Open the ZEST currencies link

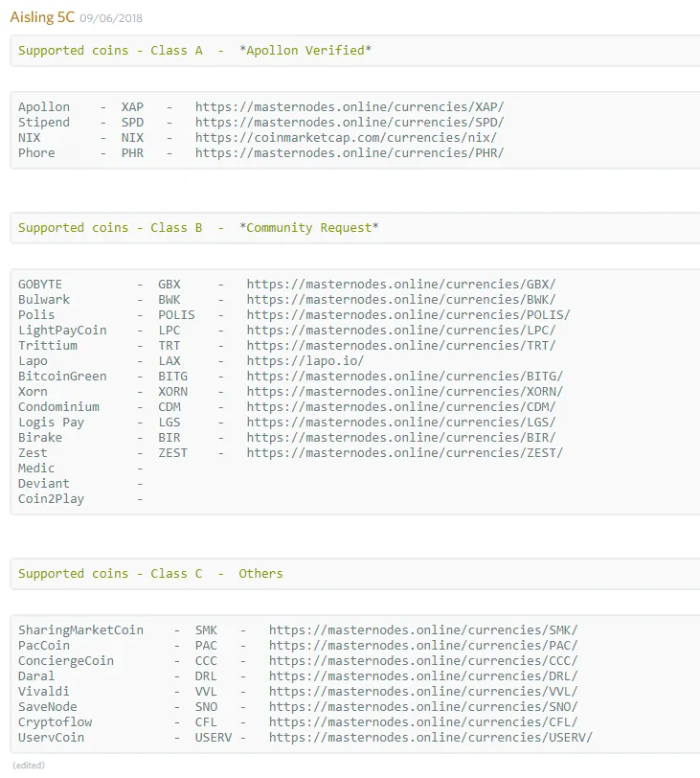405,453
